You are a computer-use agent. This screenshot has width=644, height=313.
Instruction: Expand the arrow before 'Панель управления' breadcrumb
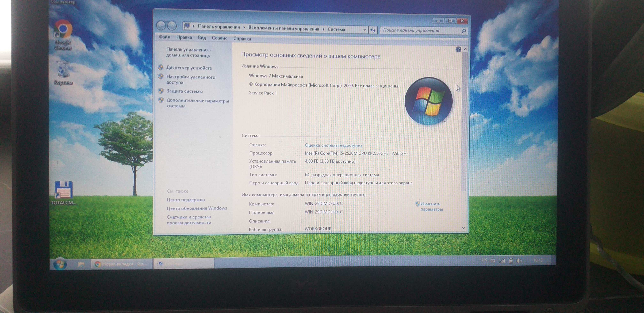193,26
